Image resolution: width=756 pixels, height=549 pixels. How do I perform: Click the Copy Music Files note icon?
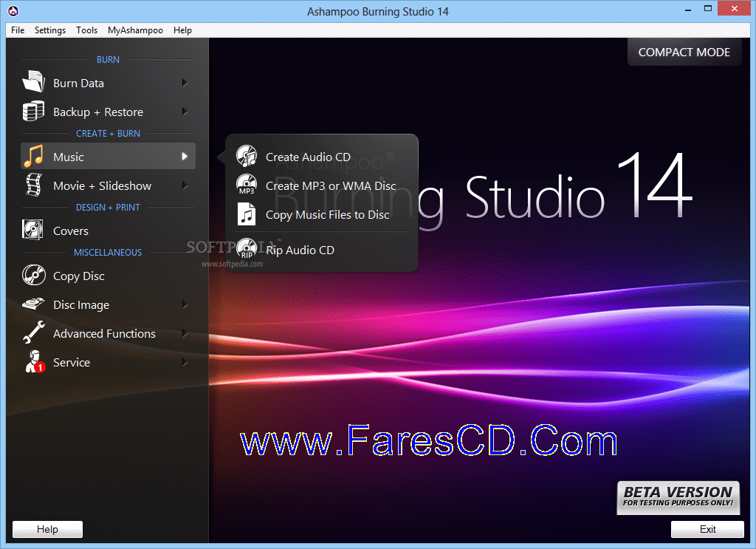click(247, 214)
